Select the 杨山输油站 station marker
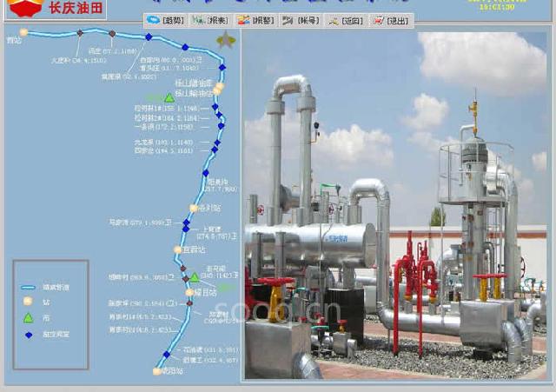 pyautogui.click(x=219, y=87)
